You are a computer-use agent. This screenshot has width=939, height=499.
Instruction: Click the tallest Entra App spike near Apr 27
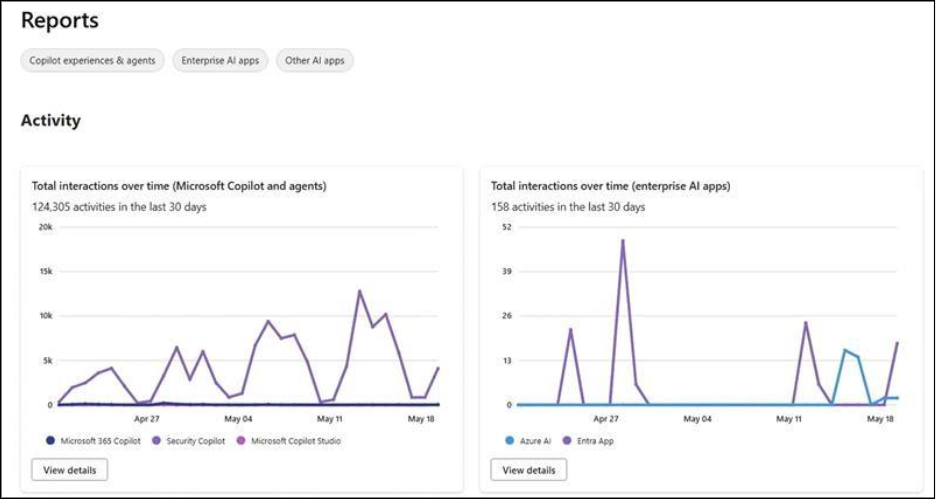click(622, 240)
